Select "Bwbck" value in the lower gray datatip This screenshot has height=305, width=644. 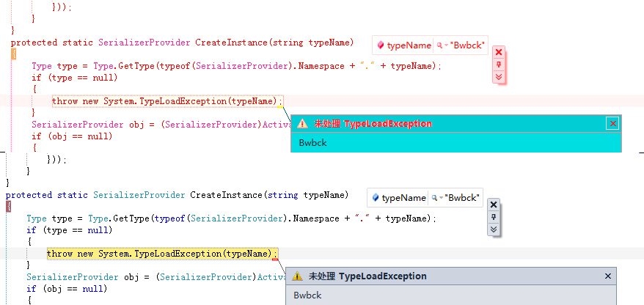tap(463, 198)
